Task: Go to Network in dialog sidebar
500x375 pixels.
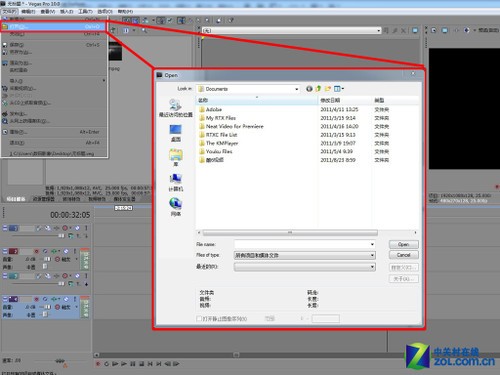Action: (175, 207)
